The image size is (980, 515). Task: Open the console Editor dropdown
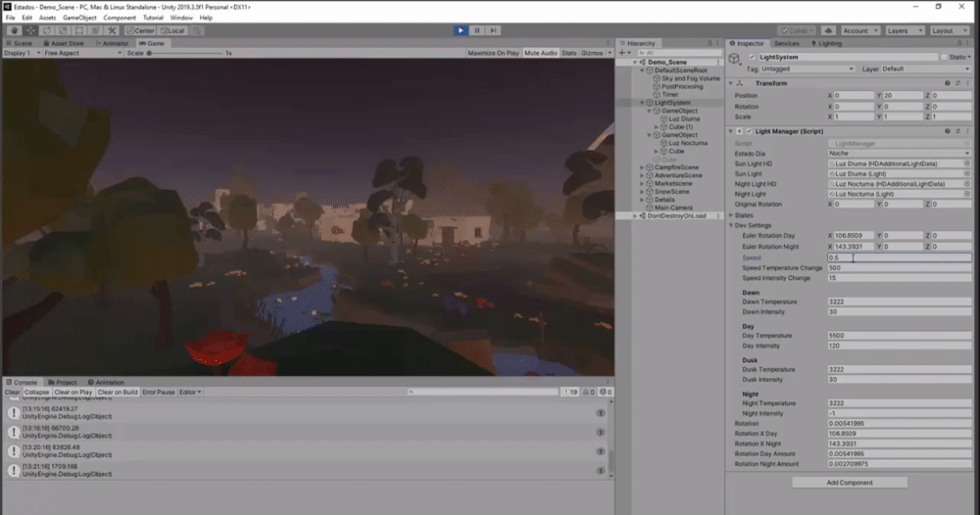point(190,392)
